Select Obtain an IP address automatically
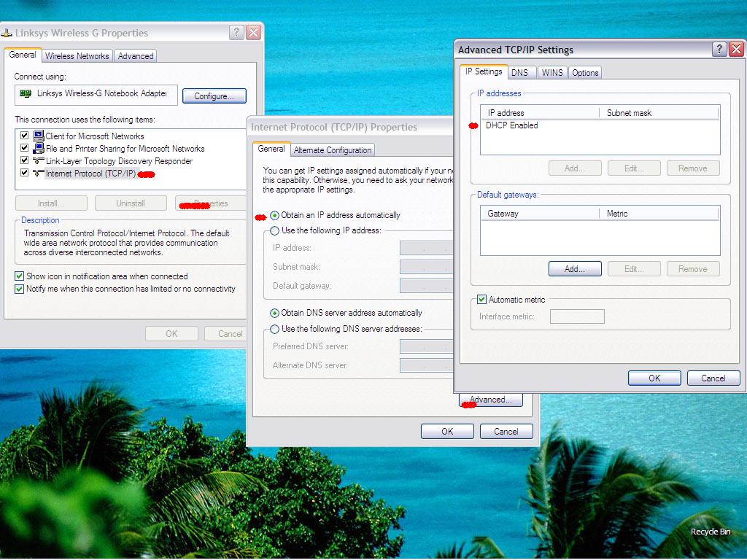Screen dimensions: 747x560 pos(274,215)
